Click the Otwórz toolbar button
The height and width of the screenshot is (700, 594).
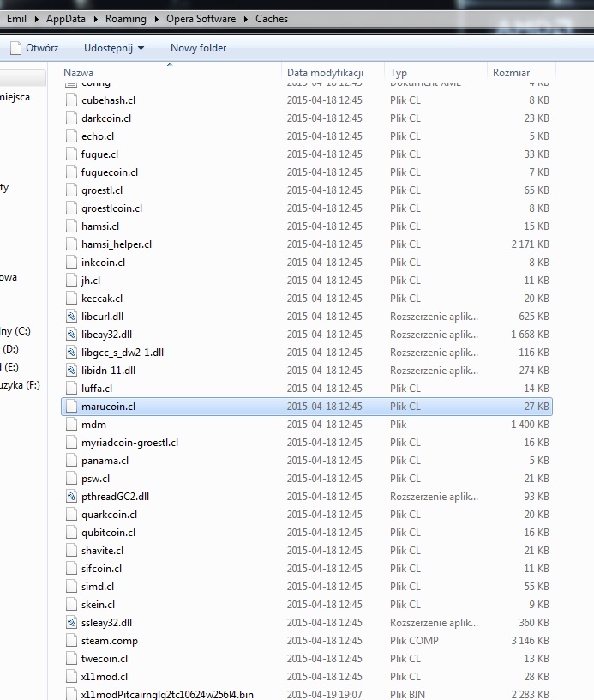coord(34,48)
